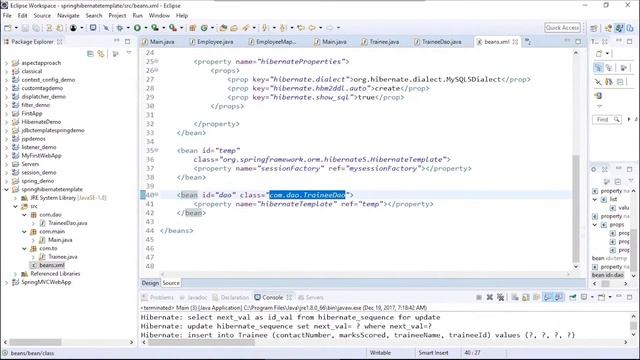Click Package Explorer horizontal scrollbar thumb
The width and height of the screenshot is (640, 360).
[x=35, y=342]
